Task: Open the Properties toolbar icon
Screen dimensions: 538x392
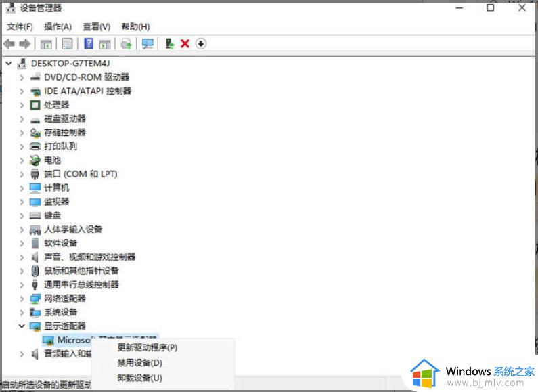Action: click(67, 43)
